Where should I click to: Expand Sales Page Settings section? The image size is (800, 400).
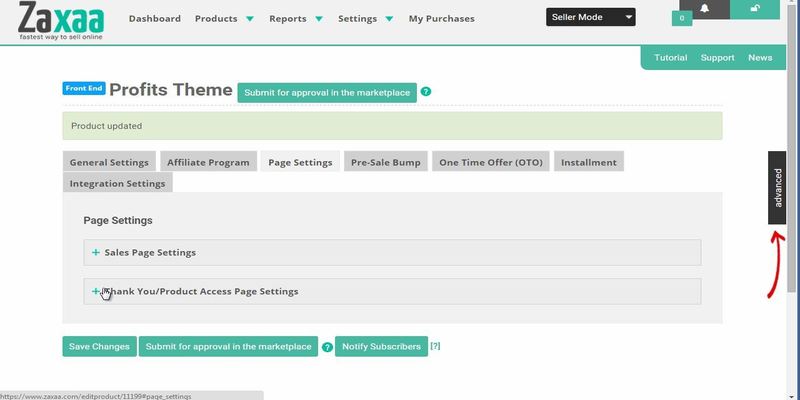(150, 252)
